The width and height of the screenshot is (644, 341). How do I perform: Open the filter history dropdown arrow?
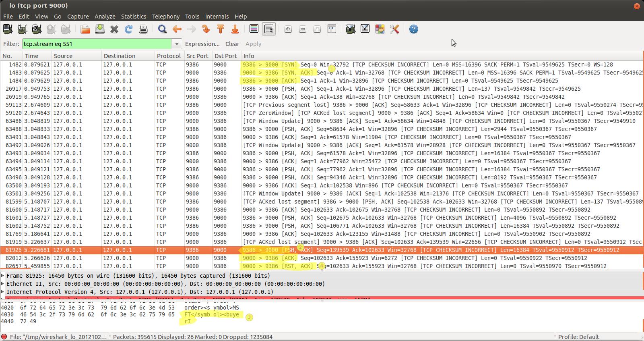point(176,44)
